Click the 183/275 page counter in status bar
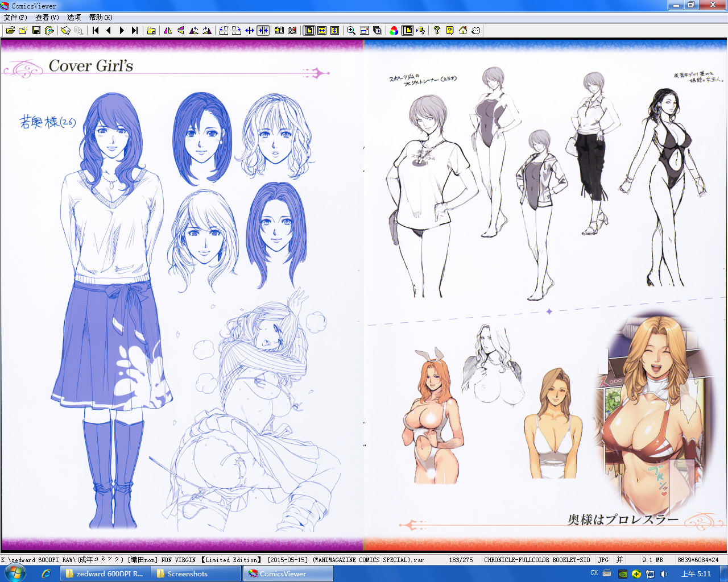 (x=461, y=560)
